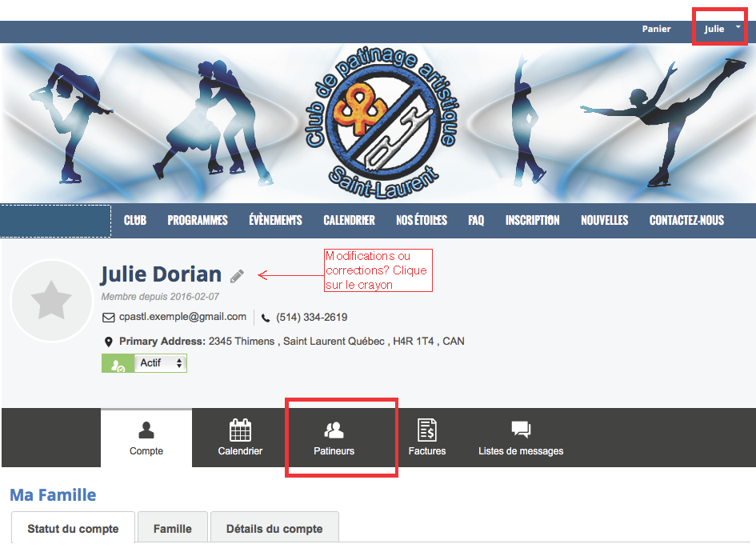Open the PROGRAMMES menu
The height and width of the screenshot is (552, 756).
coord(198,220)
